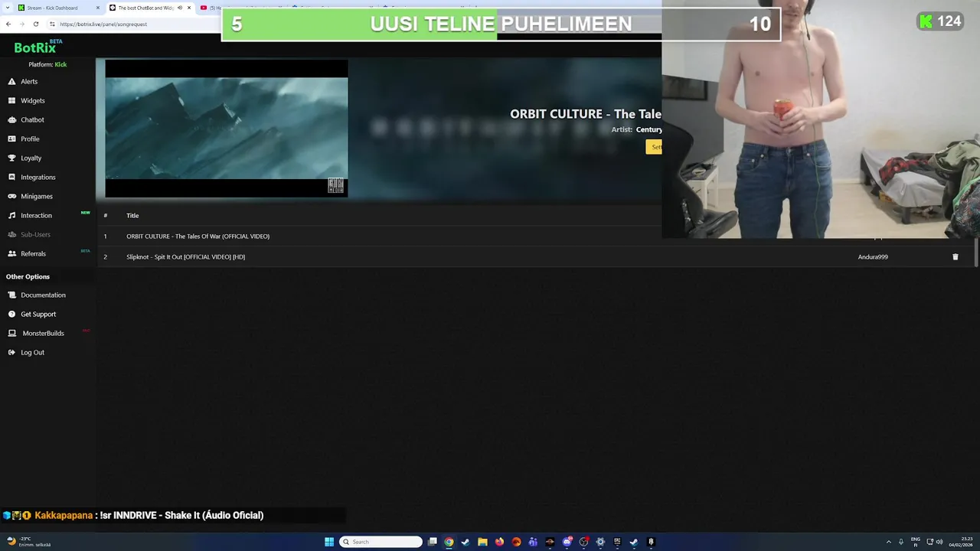The height and width of the screenshot is (551, 980).
Task: Open File Explorer from the taskbar
Action: [x=482, y=542]
